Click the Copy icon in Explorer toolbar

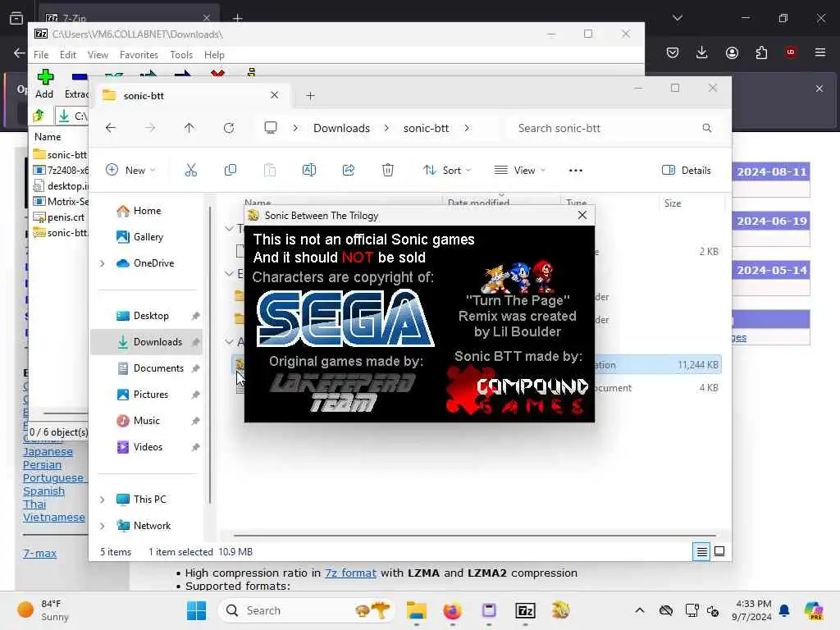point(231,171)
